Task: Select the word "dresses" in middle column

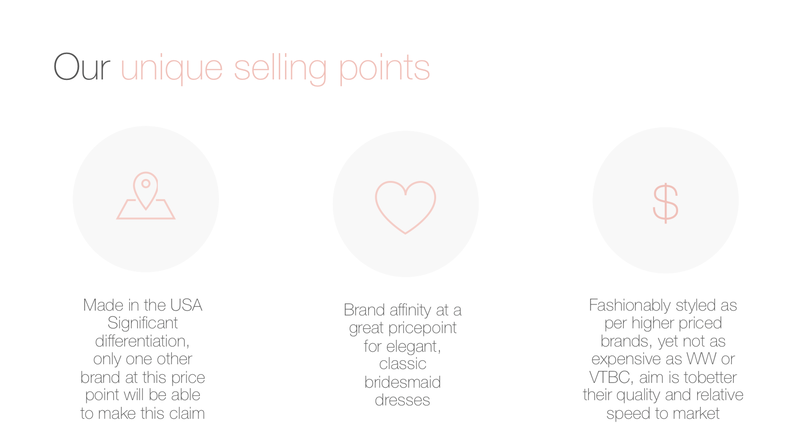Action: click(403, 401)
